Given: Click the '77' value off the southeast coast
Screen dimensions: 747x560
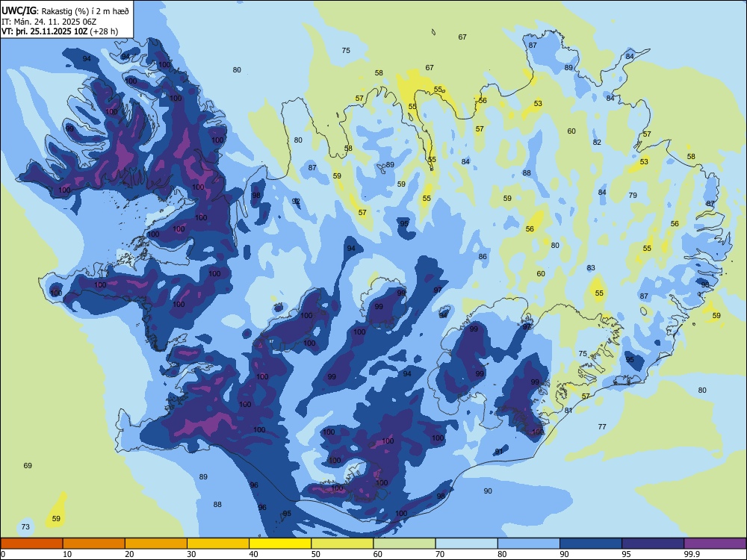Looking at the screenshot, I should 602,426.
